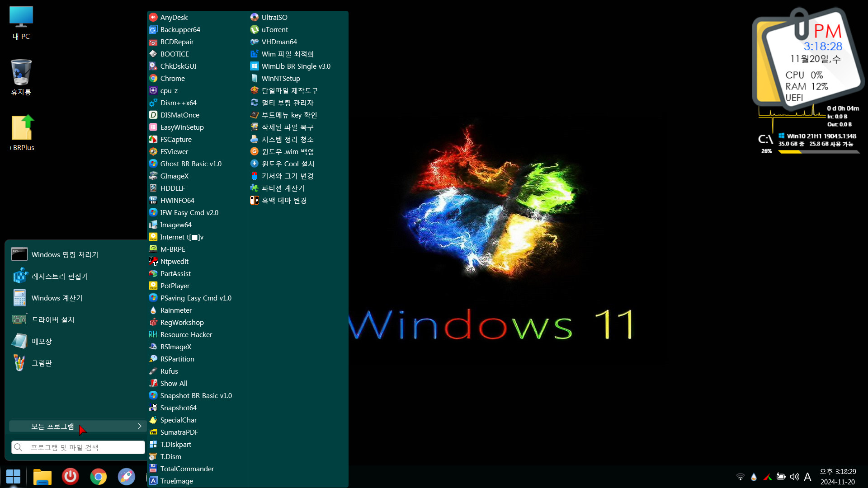Open Rainmeter icon in list
This screenshot has height=488, width=868.
tap(153, 310)
